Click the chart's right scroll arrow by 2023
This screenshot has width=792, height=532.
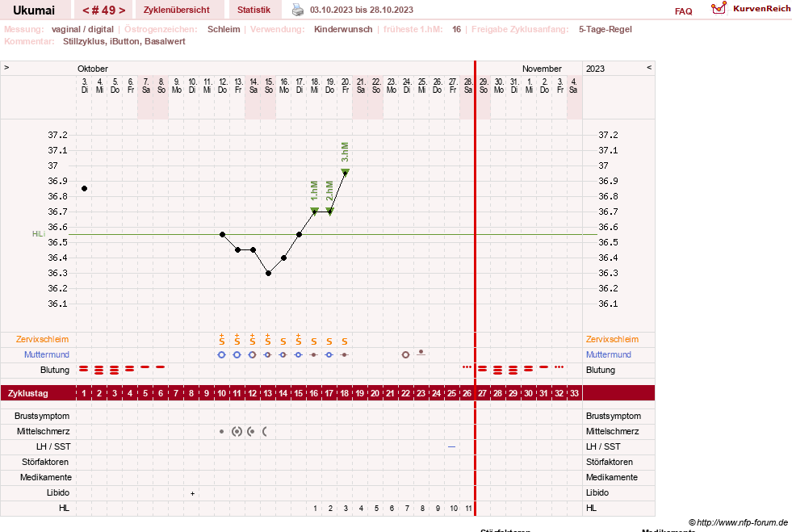(649, 67)
